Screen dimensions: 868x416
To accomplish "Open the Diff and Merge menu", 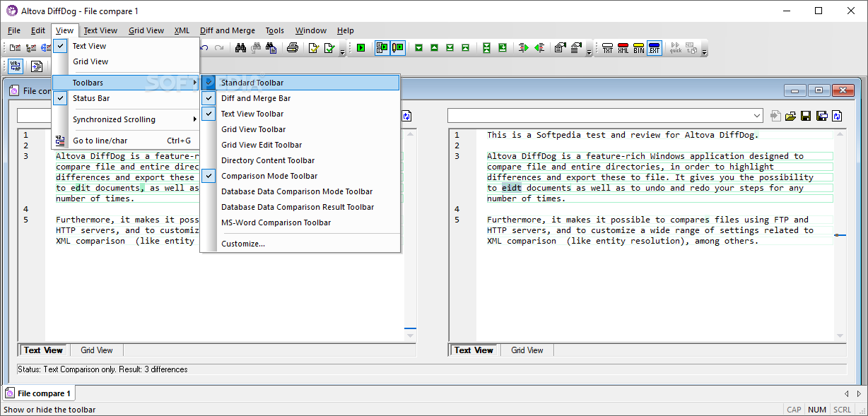I will [x=228, y=30].
